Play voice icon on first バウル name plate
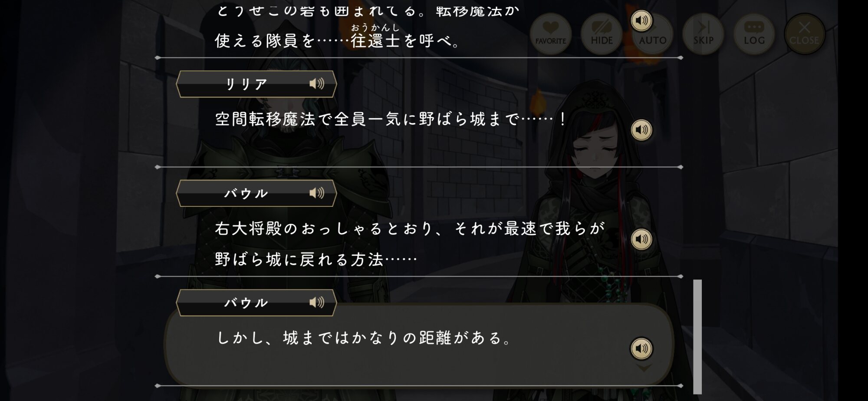Image resolution: width=868 pixels, height=401 pixels. click(x=317, y=193)
